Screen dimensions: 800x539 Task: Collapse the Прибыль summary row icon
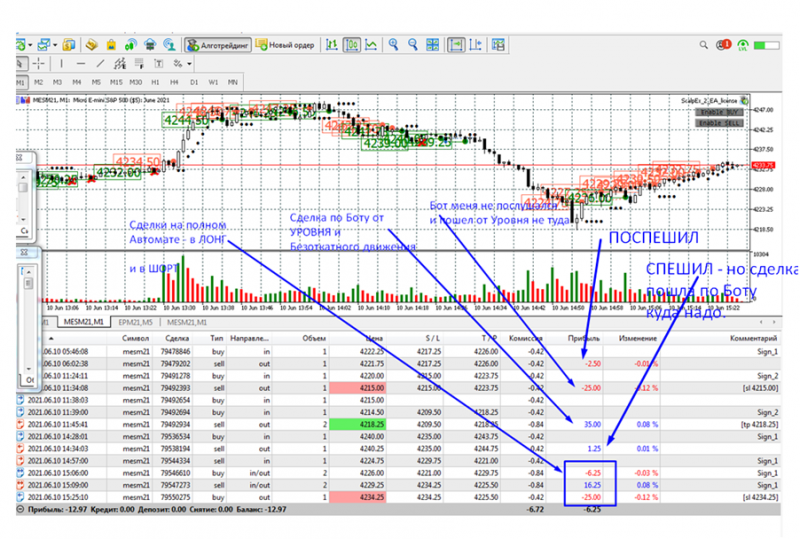[20, 509]
